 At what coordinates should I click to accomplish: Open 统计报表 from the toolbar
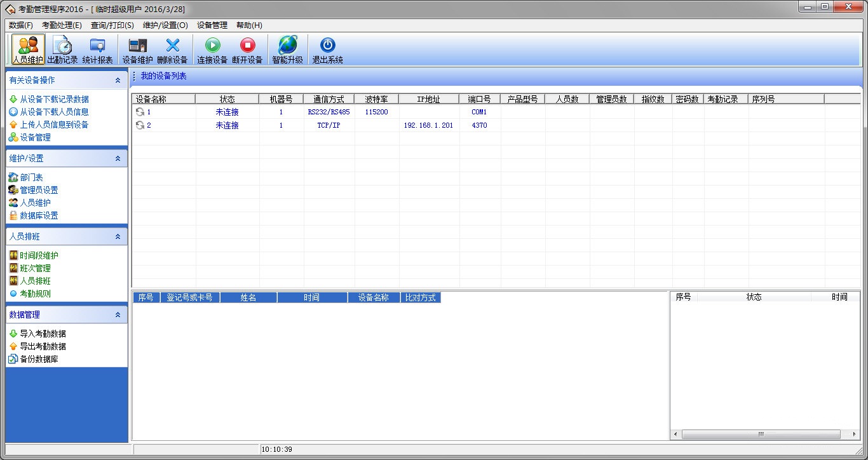click(x=97, y=50)
